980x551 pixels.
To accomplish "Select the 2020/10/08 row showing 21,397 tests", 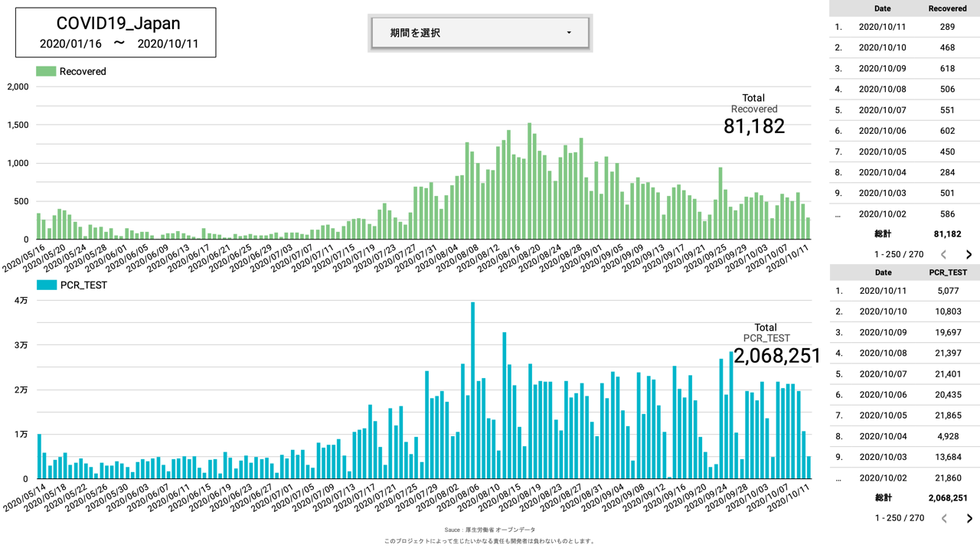I will 904,353.
